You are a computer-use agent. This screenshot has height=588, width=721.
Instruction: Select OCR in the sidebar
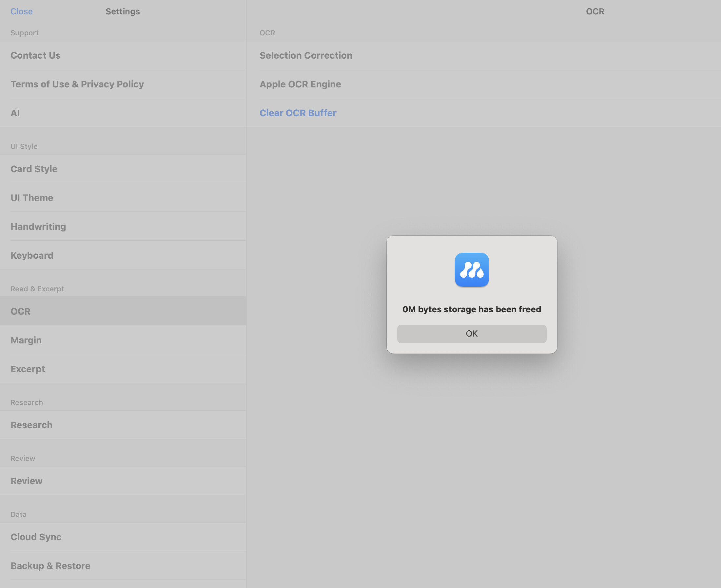click(x=21, y=311)
